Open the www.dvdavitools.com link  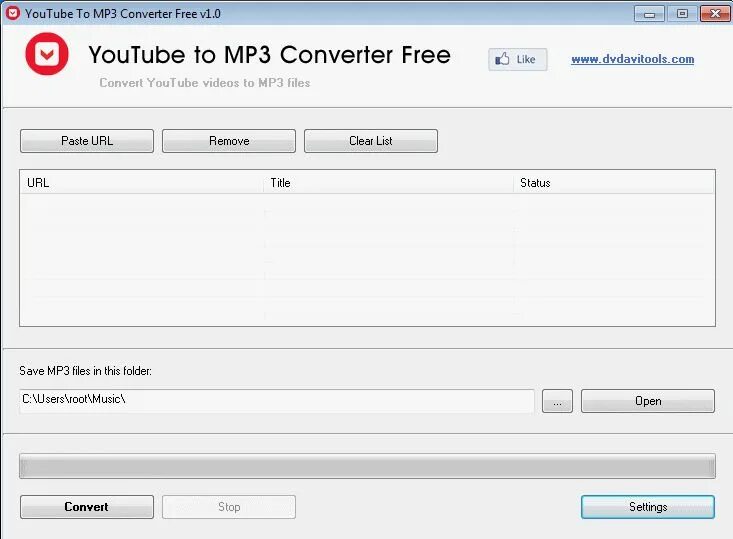pos(632,59)
